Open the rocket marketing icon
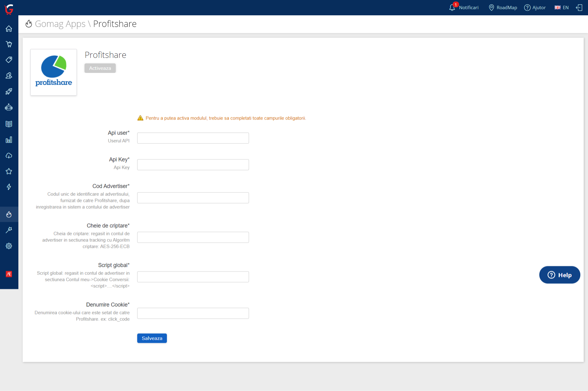The image size is (588, 391). point(9,91)
